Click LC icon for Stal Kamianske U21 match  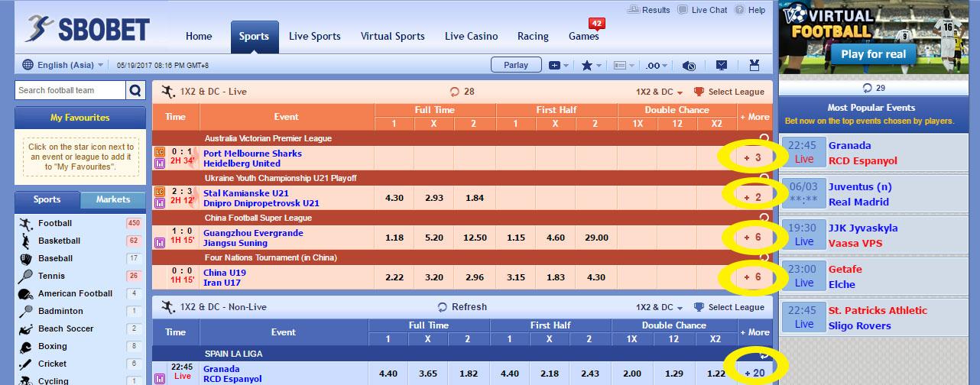click(x=160, y=192)
